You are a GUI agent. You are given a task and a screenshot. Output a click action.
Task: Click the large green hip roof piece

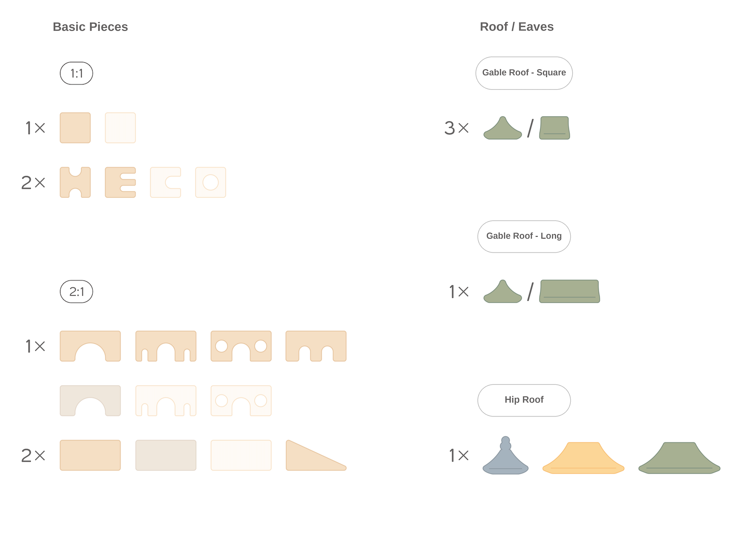(x=679, y=458)
